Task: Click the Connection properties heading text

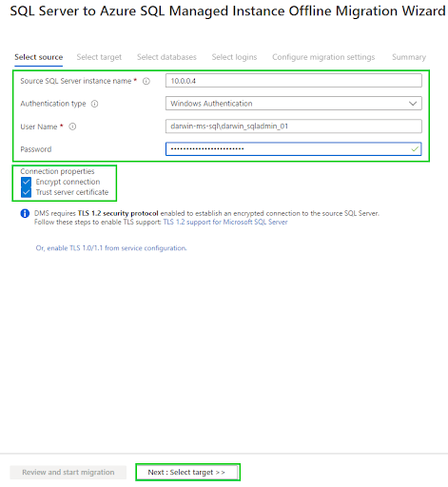Action: click(57, 171)
